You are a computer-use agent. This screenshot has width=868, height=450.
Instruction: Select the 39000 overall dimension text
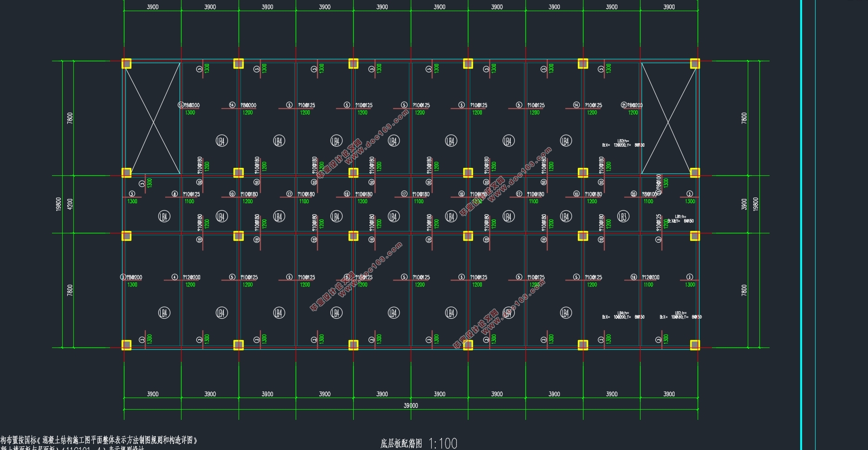tap(411, 405)
